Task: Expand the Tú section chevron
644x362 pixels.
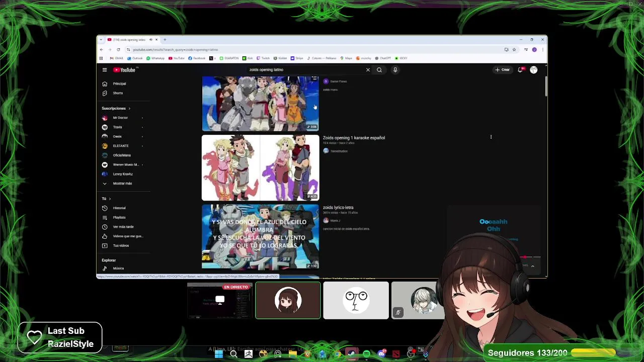Action: tap(110, 199)
